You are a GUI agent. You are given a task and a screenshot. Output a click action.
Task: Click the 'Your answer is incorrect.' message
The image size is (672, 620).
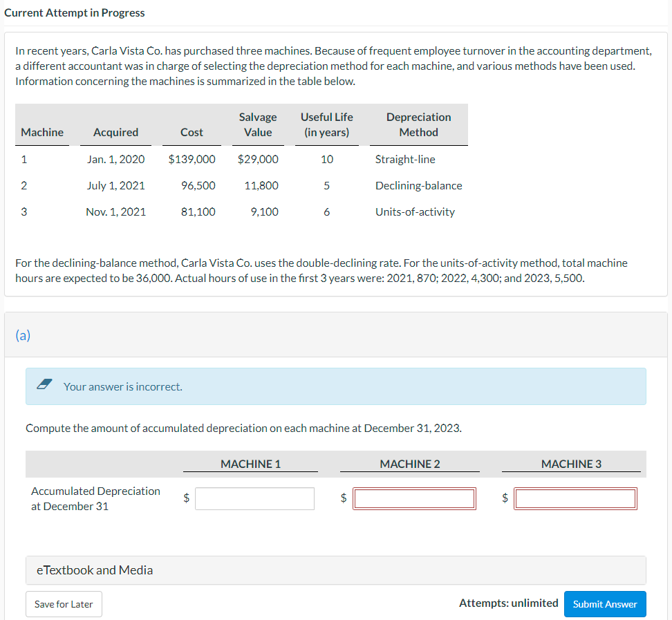pos(123,386)
